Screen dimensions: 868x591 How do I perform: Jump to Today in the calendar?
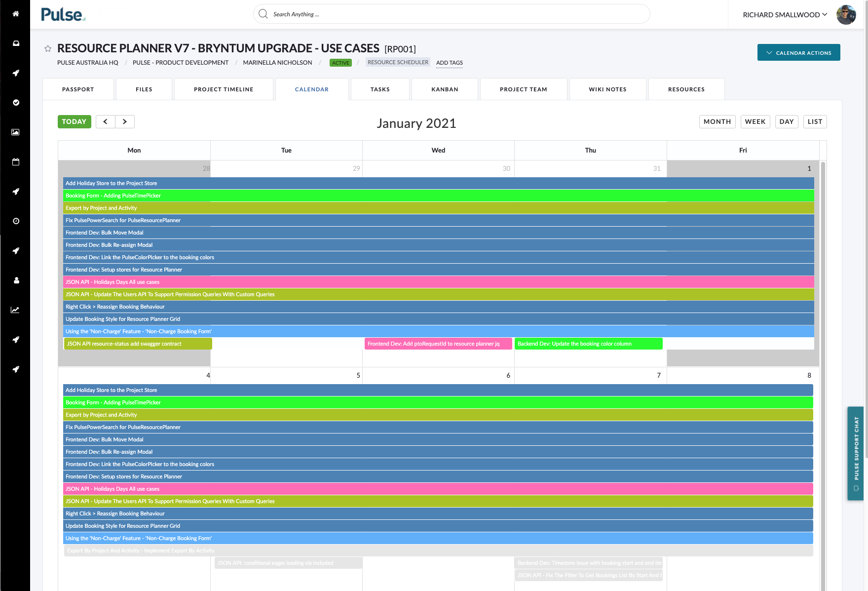click(x=75, y=121)
